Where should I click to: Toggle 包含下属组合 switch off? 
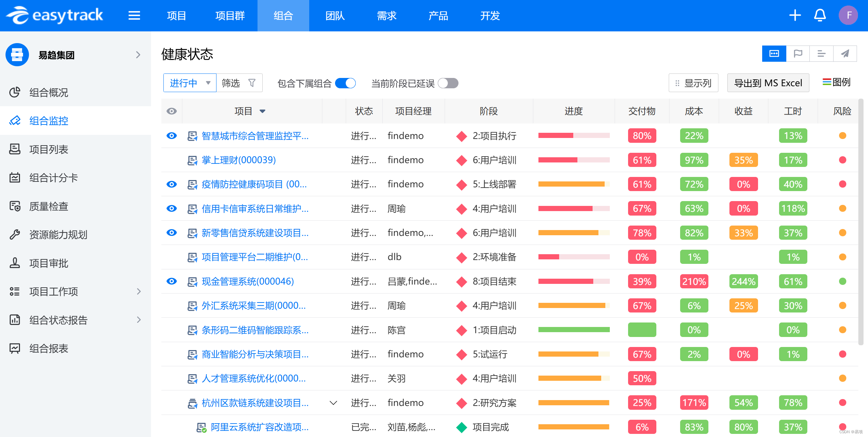tap(345, 83)
